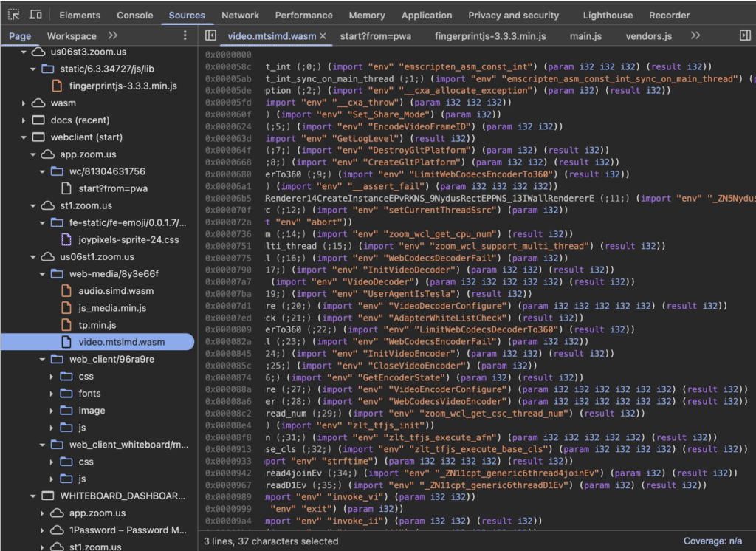
Task: Collapse the web_client/96ra9re folder arrow
Action: point(42,360)
